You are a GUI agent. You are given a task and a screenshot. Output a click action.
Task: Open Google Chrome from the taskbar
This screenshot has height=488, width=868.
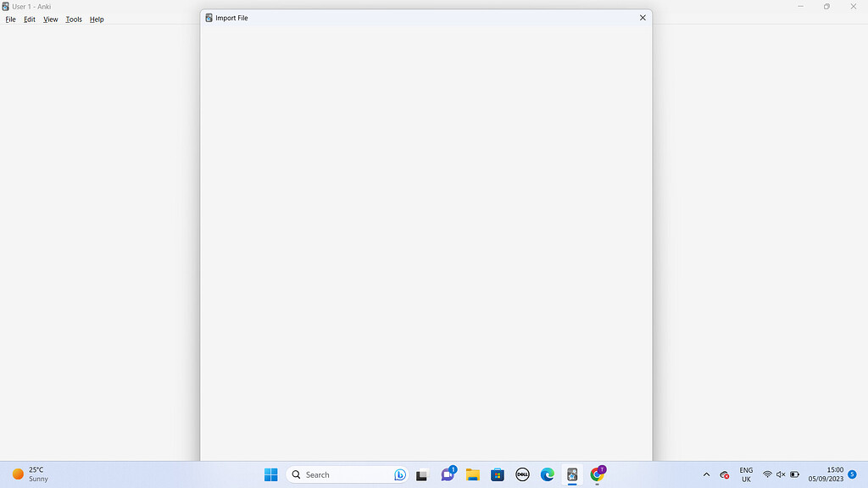[597, 474]
